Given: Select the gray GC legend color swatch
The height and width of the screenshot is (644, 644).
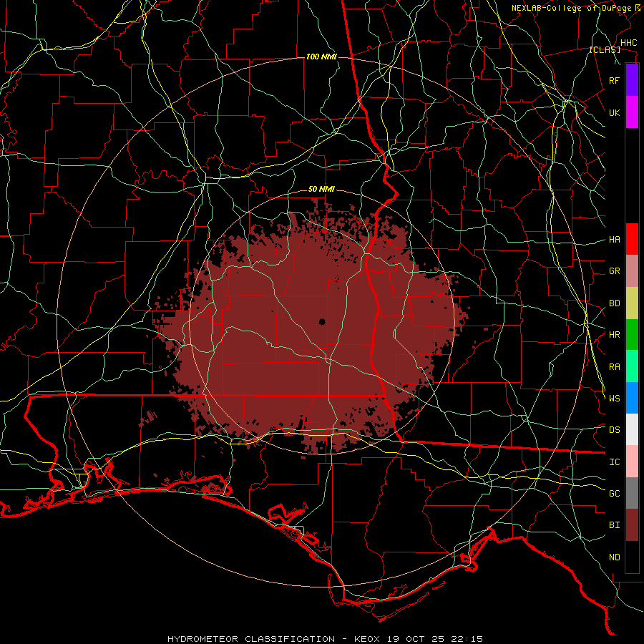Looking at the screenshot, I should [632, 493].
